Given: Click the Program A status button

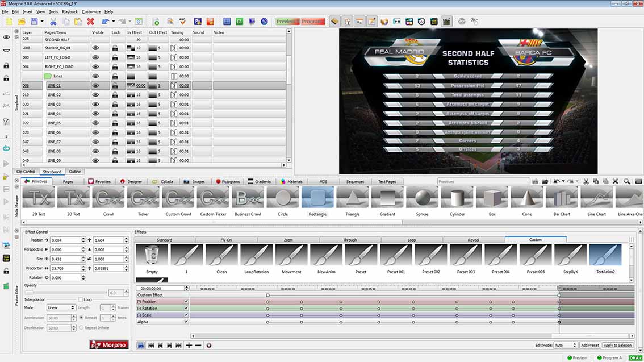Looking at the screenshot, I should (610, 358).
